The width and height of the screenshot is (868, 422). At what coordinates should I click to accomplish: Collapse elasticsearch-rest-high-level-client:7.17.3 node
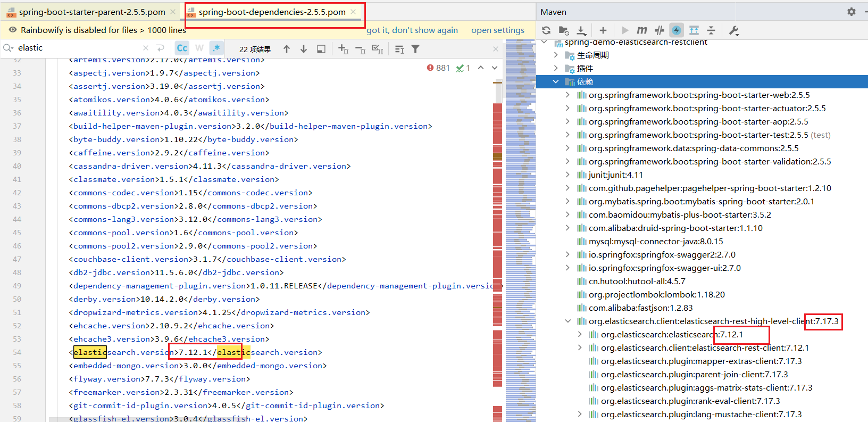567,321
